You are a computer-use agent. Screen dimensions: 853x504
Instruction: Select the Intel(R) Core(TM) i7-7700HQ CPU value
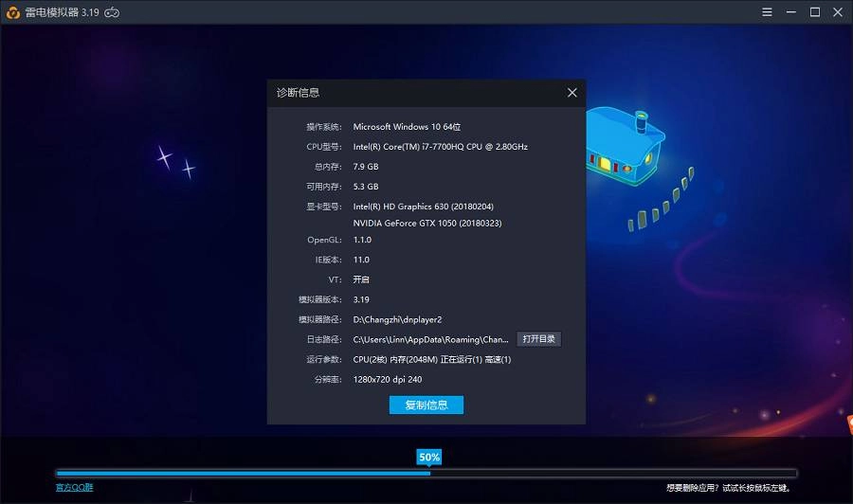(440, 147)
